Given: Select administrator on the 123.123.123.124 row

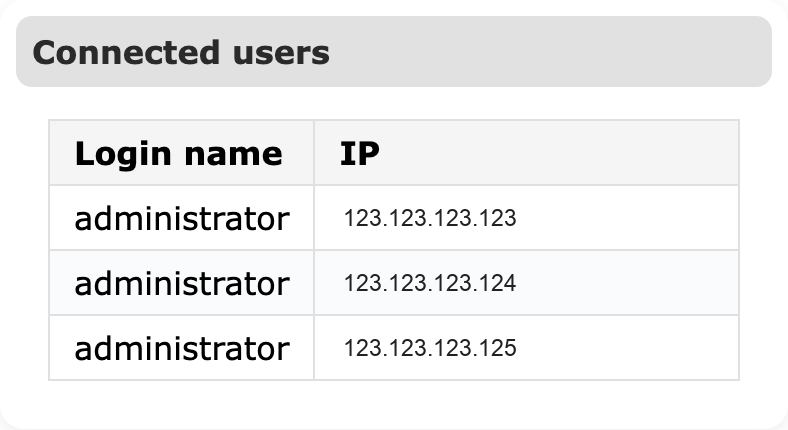Looking at the screenshot, I should pos(181,283).
